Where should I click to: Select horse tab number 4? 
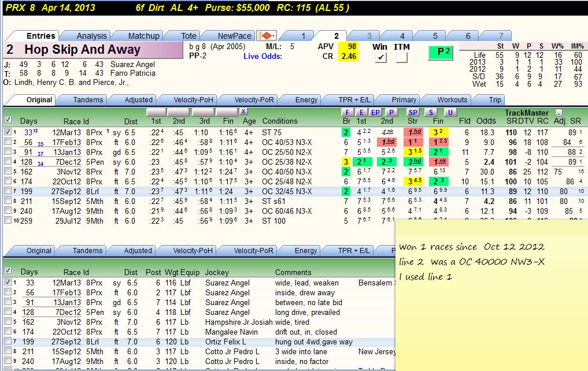coord(402,36)
